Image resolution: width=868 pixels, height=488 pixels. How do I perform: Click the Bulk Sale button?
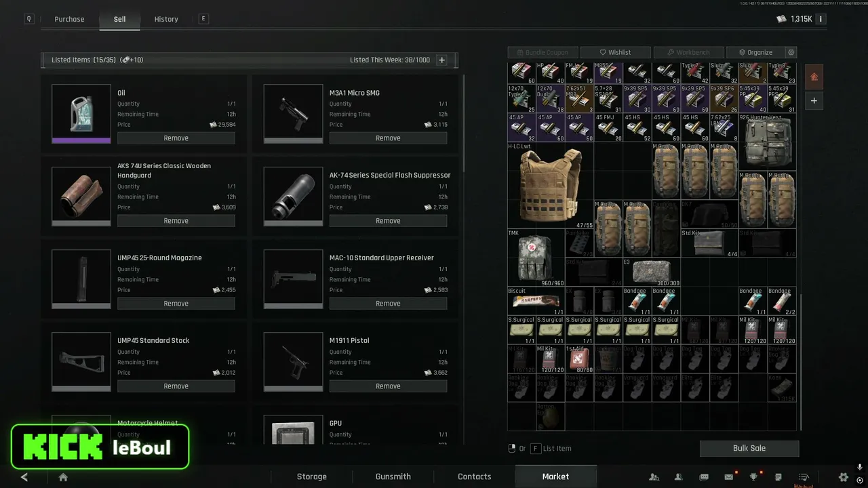click(x=749, y=448)
